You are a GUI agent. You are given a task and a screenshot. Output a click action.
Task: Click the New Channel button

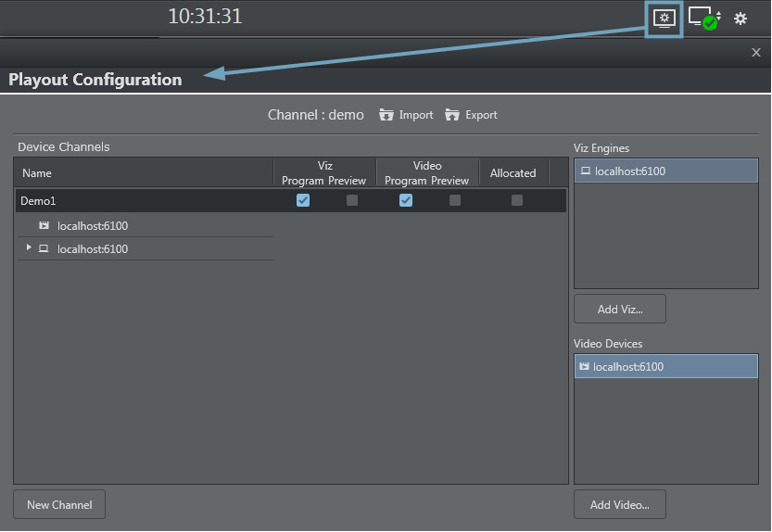[59, 505]
